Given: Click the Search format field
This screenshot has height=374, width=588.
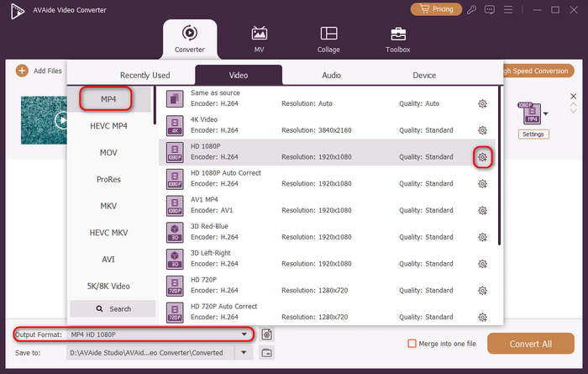Looking at the screenshot, I should 113,308.
